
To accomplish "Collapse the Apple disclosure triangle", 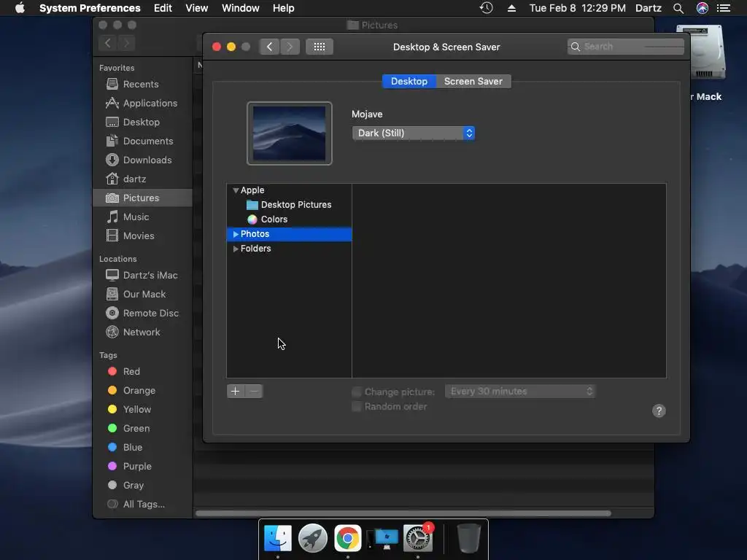I will click(x=236, y=190).
